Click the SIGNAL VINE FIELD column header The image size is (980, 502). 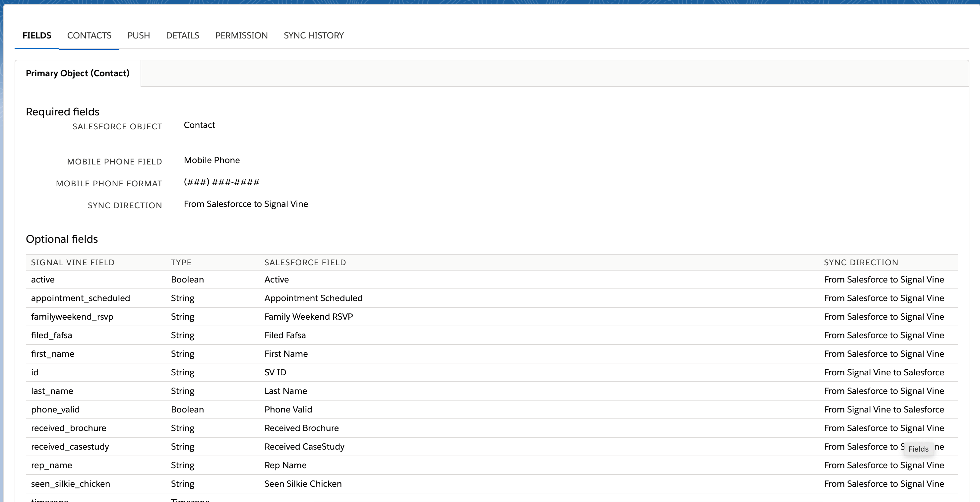pyautogui.click(x=73, y=262)
